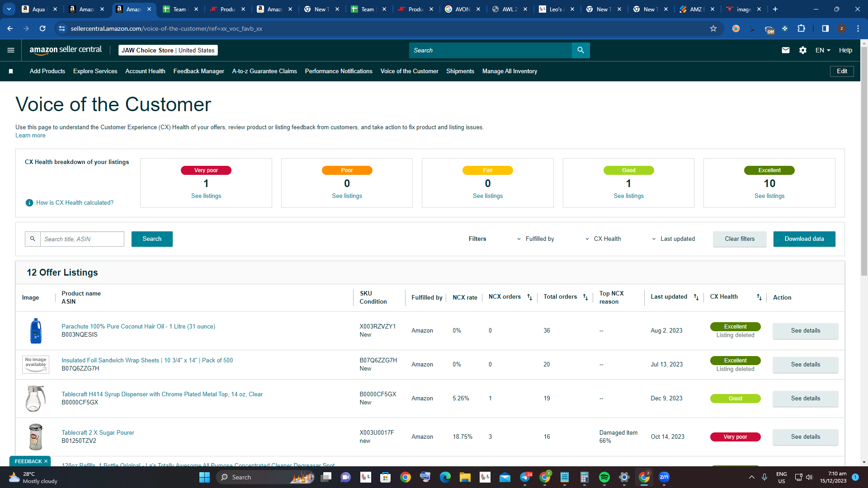Sort listings by Last updated column
This screenshot has height=488, width=868.
(x=696, y=297)
